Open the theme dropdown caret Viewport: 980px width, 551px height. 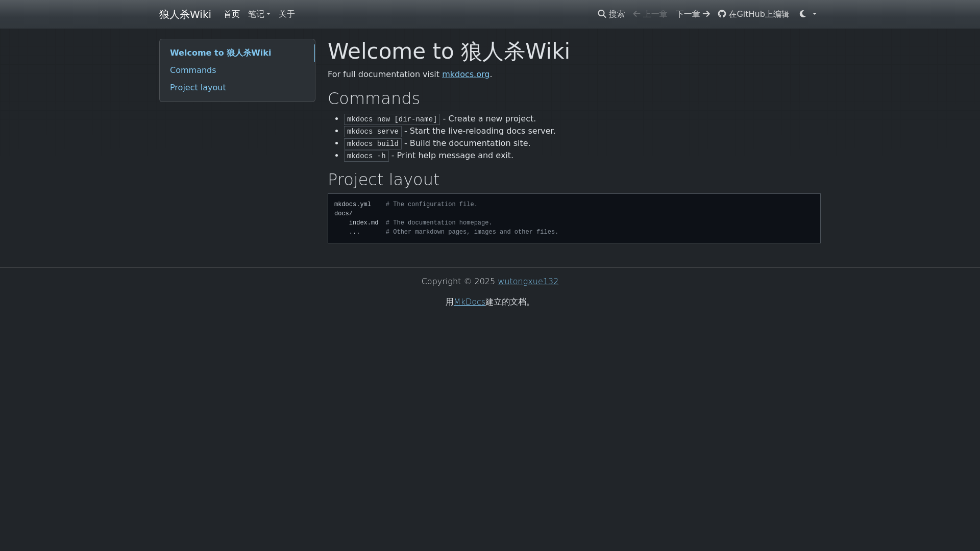[x=815, y=14]
